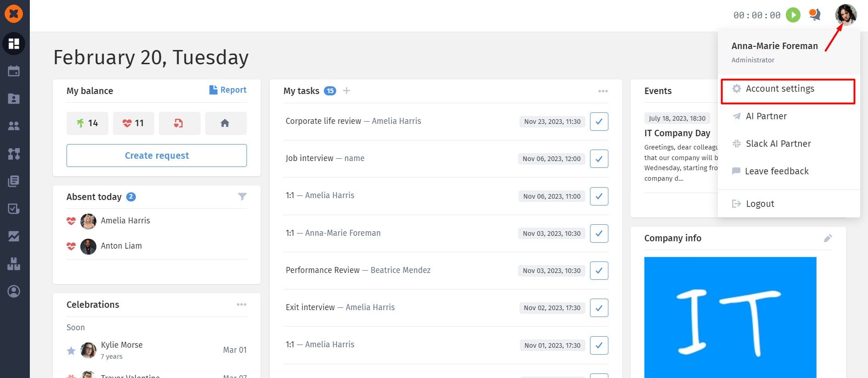Expand My tasks three-dot options menu
This screenshot has width=868, height=378.
(x=603, y=91)
